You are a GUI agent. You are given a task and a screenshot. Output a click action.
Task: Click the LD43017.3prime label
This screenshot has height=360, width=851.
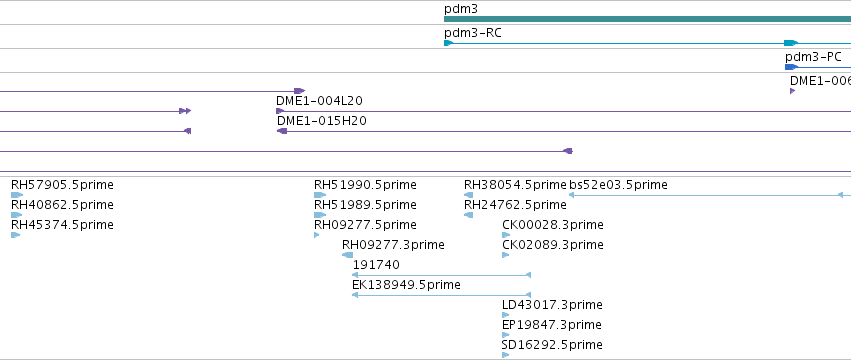point(552,305)
